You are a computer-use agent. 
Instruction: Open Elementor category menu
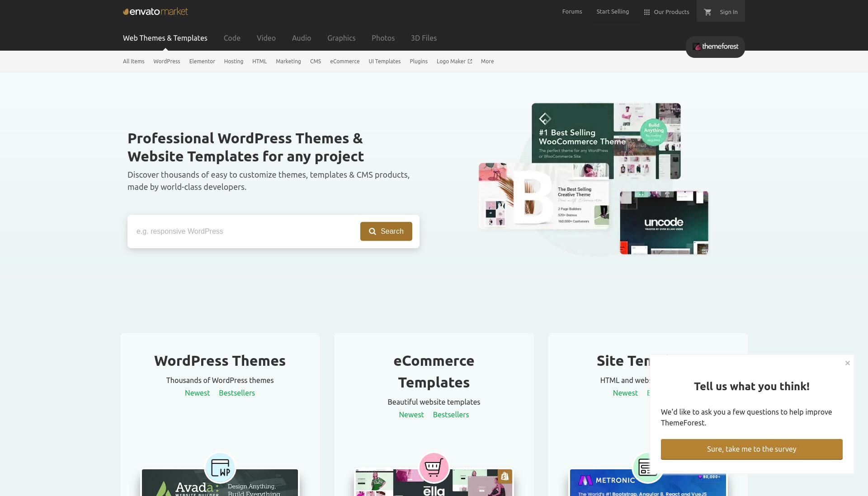(202, 61)
